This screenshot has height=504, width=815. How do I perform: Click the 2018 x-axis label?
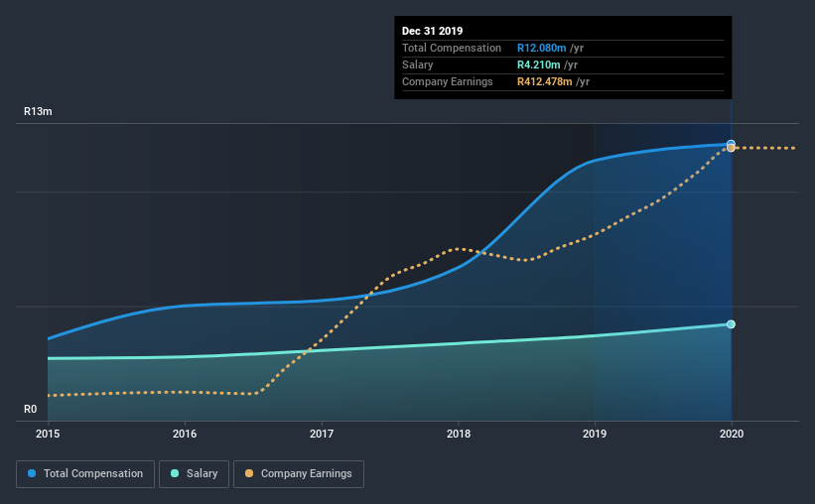(x=459, y=434)
